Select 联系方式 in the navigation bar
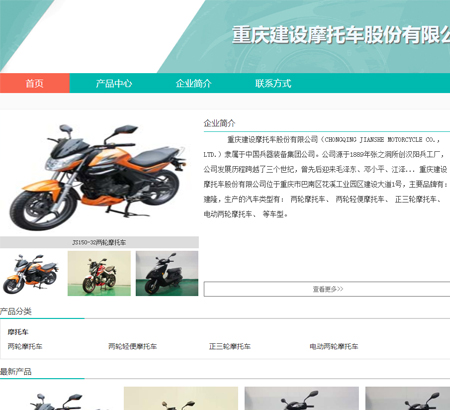This screenshot has width=450, height=410. click(273, 83)
